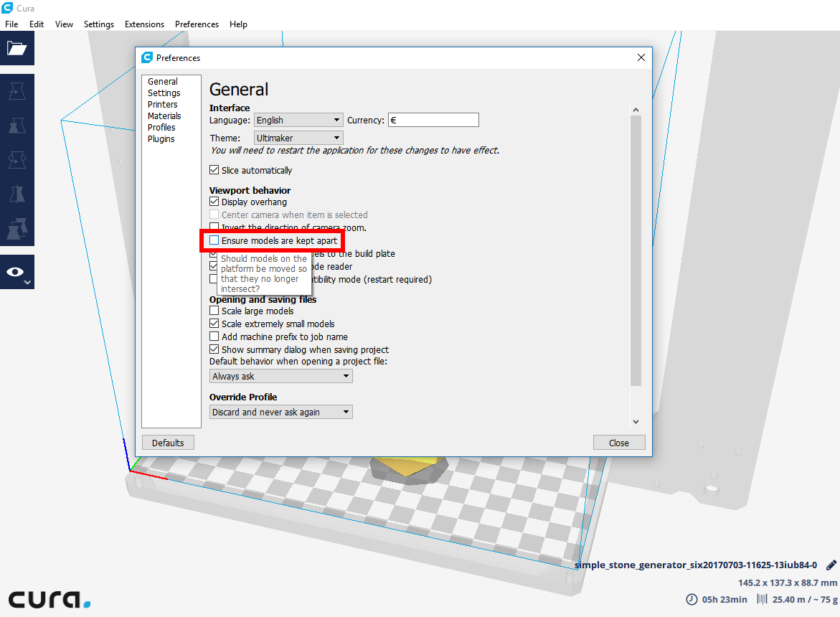Click the preferences scrollbar down arrow
840x617 pixels.
(x=636, y=422)
